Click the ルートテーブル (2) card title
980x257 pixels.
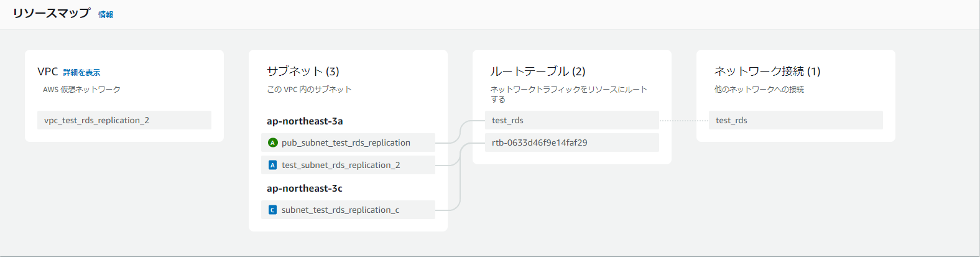[x=538, y=72]
